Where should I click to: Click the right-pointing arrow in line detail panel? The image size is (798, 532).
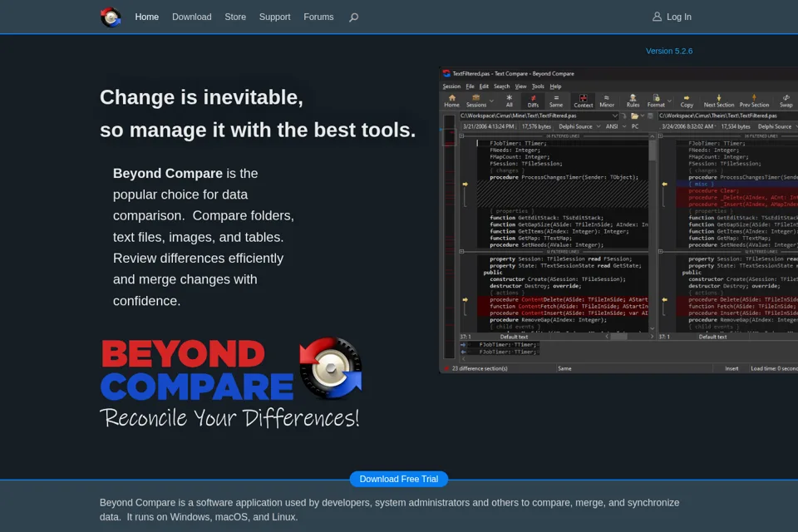click(x=463, y=345)
